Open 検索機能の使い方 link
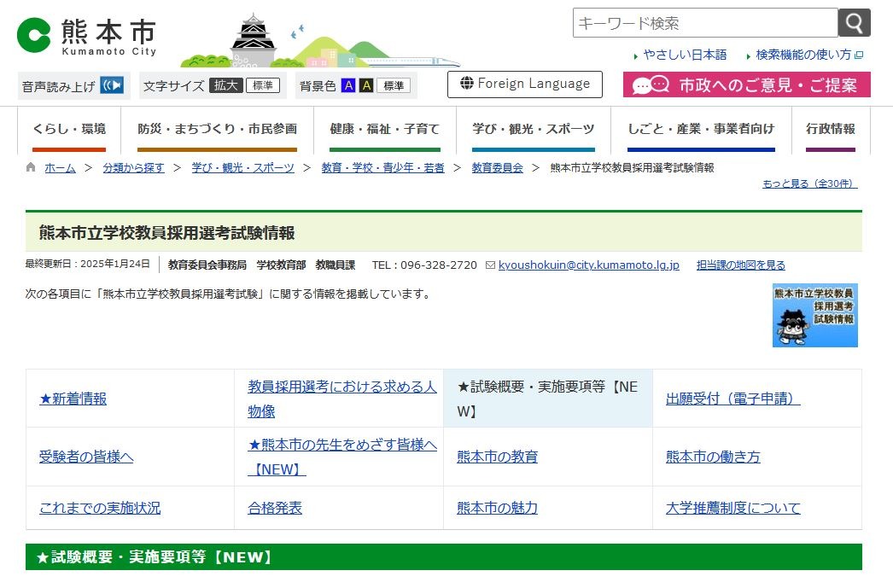Viewport: 893px width, 588px height. point(805,55)
